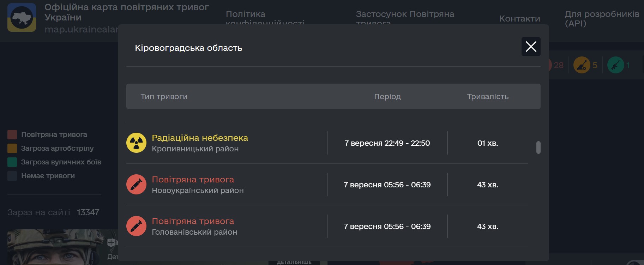
Task: Go to the Контакти page
Action: tap(519, 19)
